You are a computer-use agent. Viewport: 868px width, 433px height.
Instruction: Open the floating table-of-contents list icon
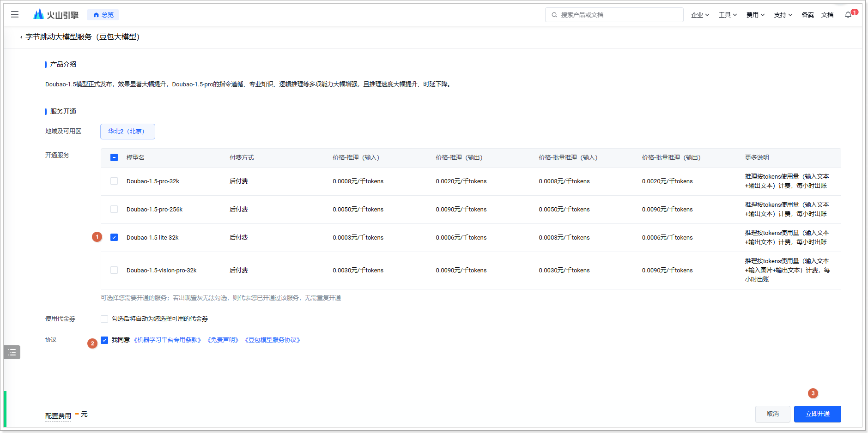(x=12, y=352)
